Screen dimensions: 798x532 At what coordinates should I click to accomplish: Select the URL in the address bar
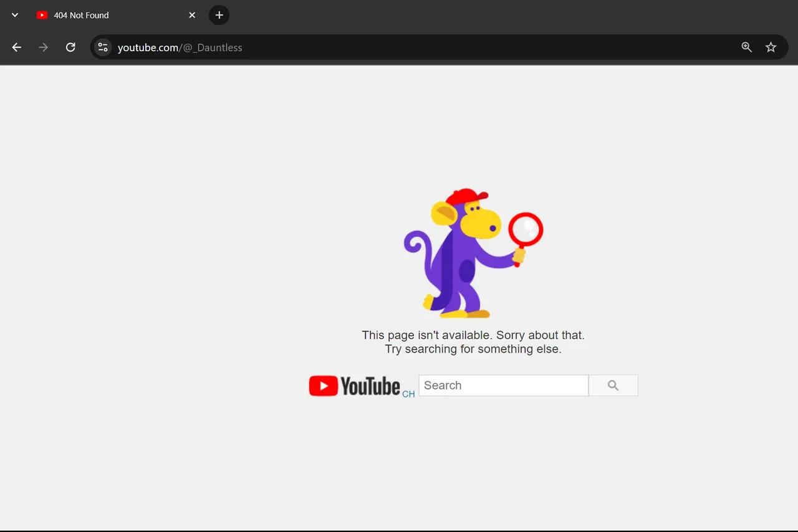click(x=180, y=47)
